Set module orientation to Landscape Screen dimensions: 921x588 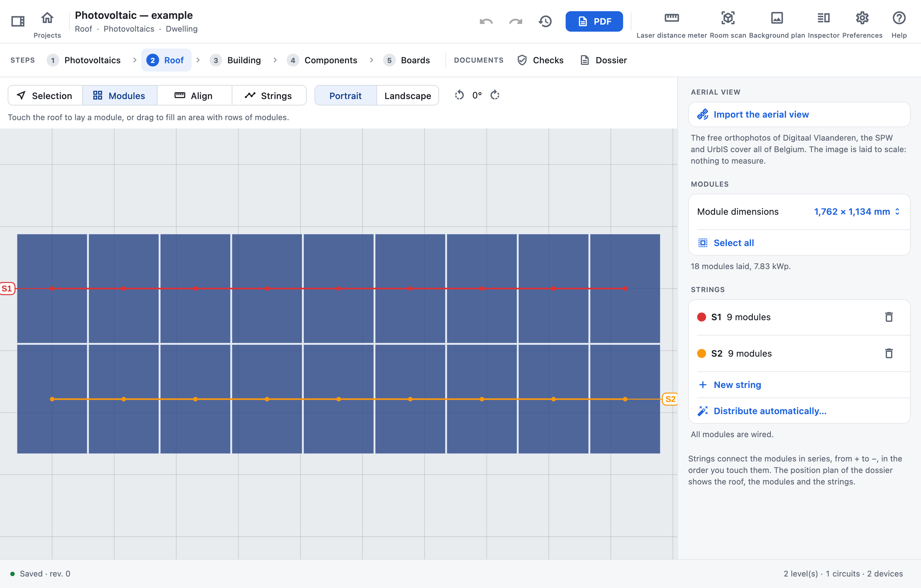408,95
